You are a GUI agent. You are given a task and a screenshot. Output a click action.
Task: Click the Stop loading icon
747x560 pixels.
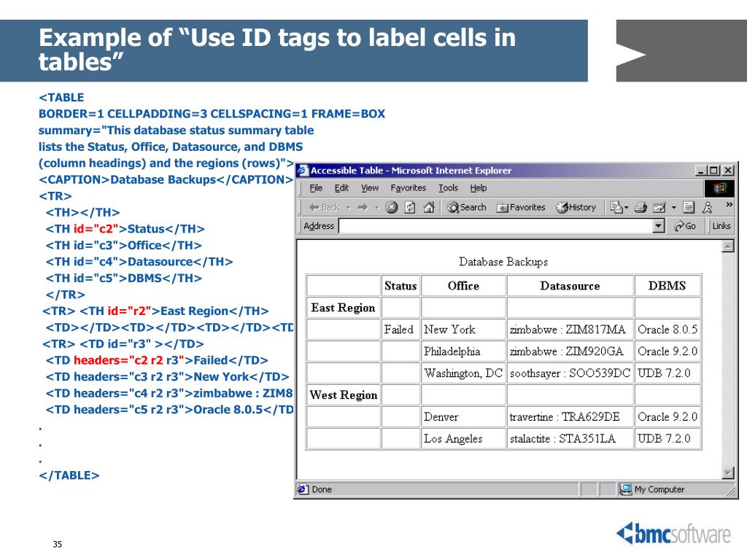392,207
